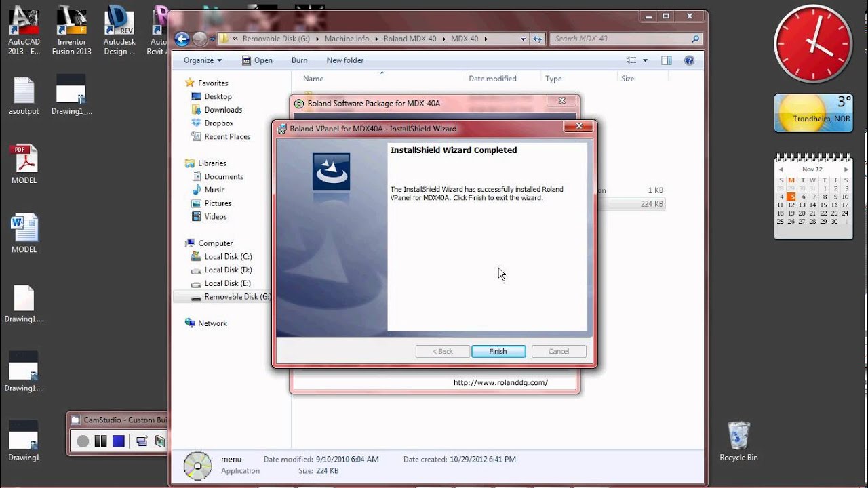The width and height of the screenshot is (868, 488).
Task: Click the Cancel button in the InstallShield wizard
Action: (x=559, y=351)
